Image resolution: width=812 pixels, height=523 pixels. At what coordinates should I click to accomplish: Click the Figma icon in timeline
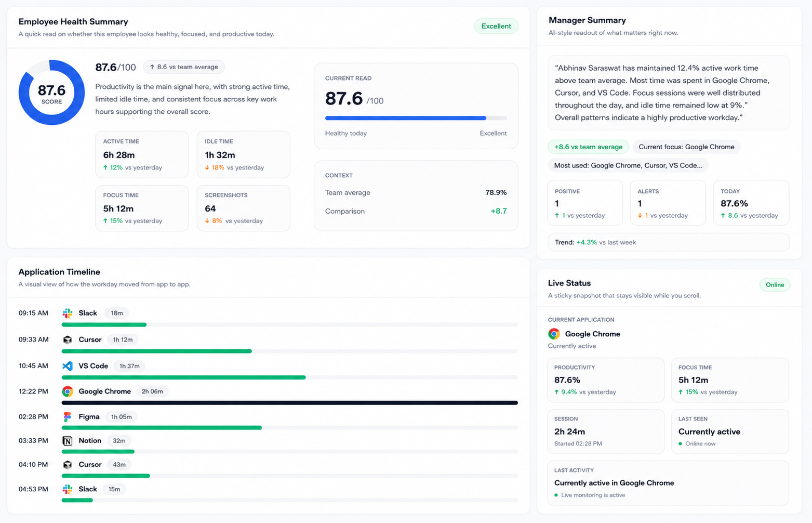68,416
